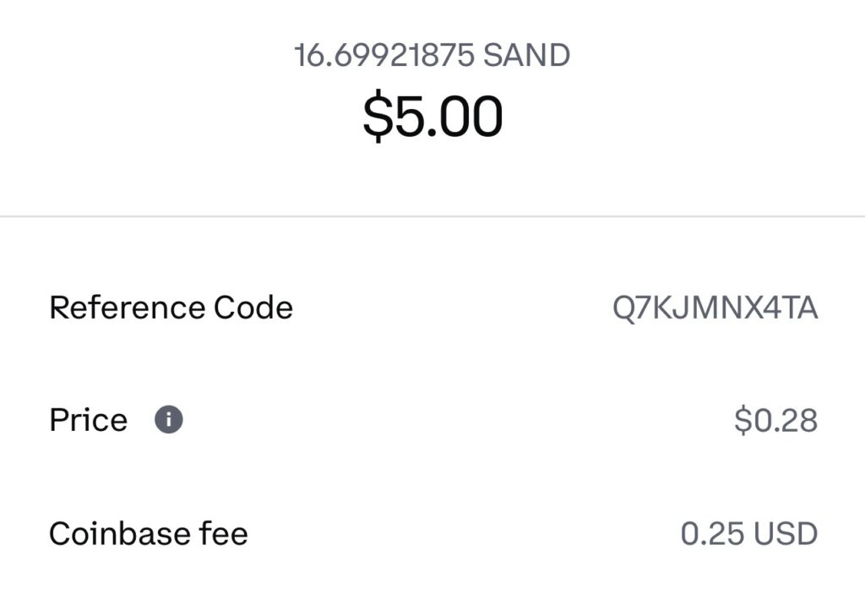Tap the word Code in Reference Code
The height and width of the screenshot is (616, 865).
[253, 308]
